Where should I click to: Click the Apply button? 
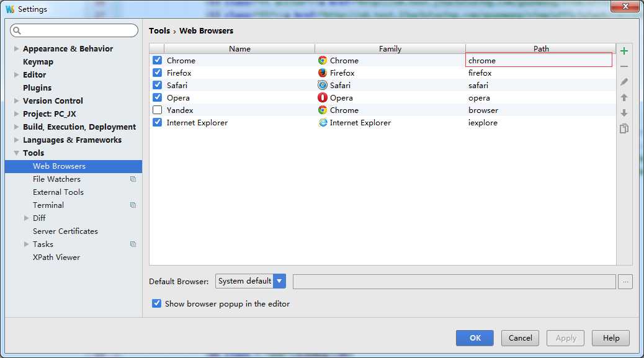point(566,338)
